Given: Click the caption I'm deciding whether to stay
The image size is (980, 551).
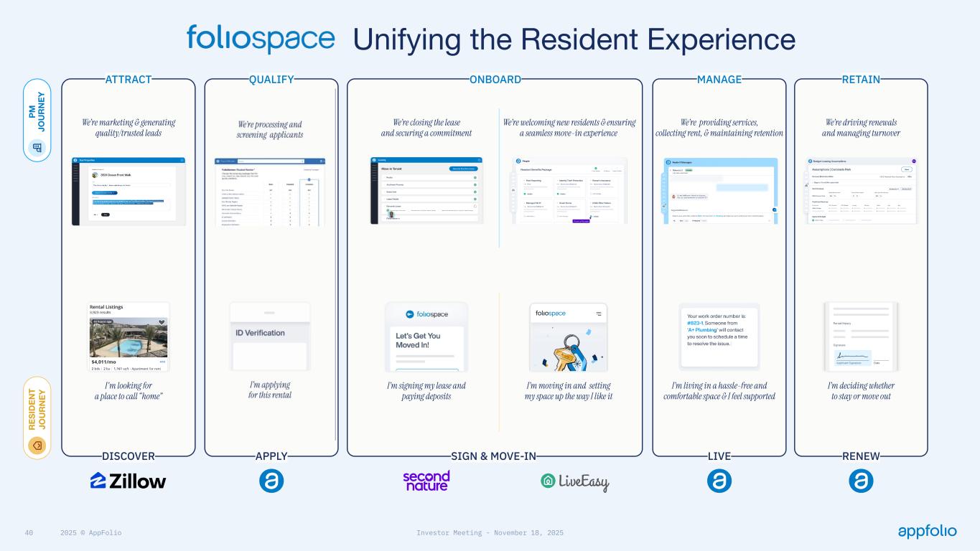Looking at the screenshot, I should pos(861,391).
